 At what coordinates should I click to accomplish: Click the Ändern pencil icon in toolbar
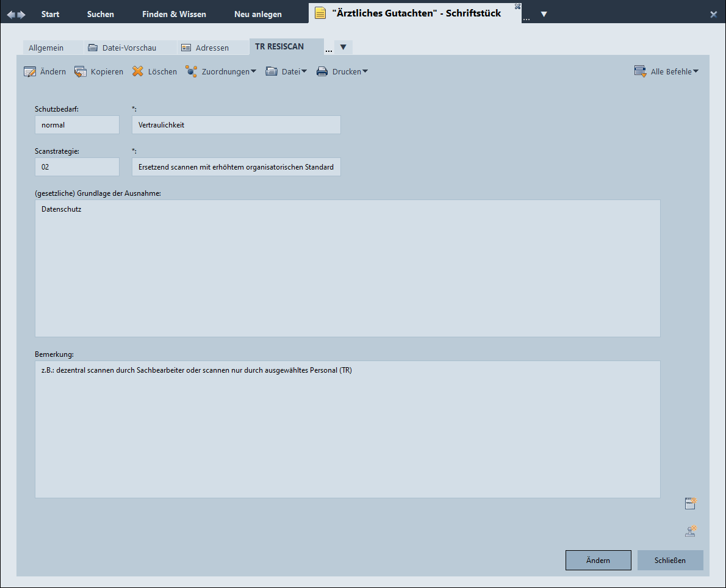point(30,72)
